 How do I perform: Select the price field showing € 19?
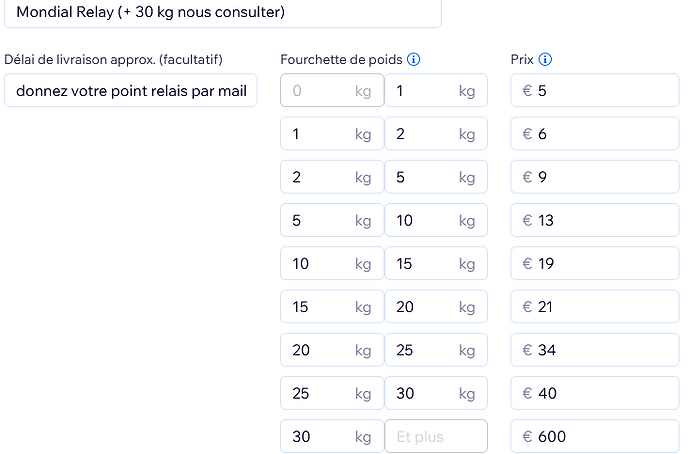click(x=595, y=264)
